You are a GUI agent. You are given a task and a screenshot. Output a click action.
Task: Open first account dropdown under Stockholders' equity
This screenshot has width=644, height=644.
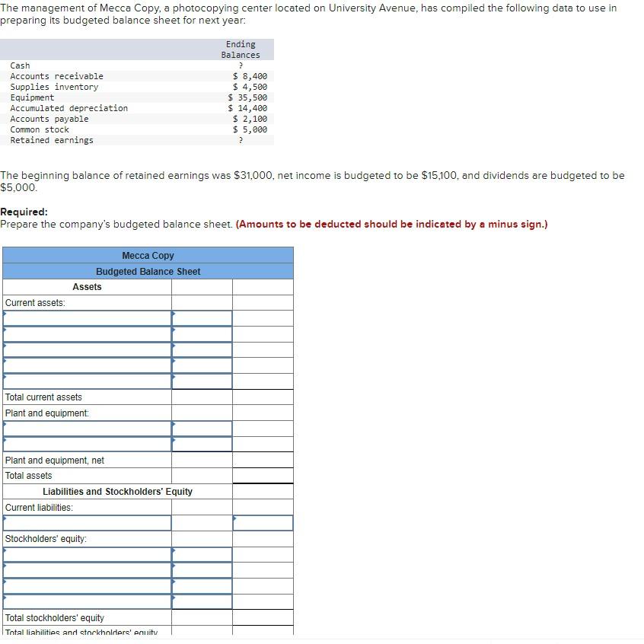tap(87, 554)
